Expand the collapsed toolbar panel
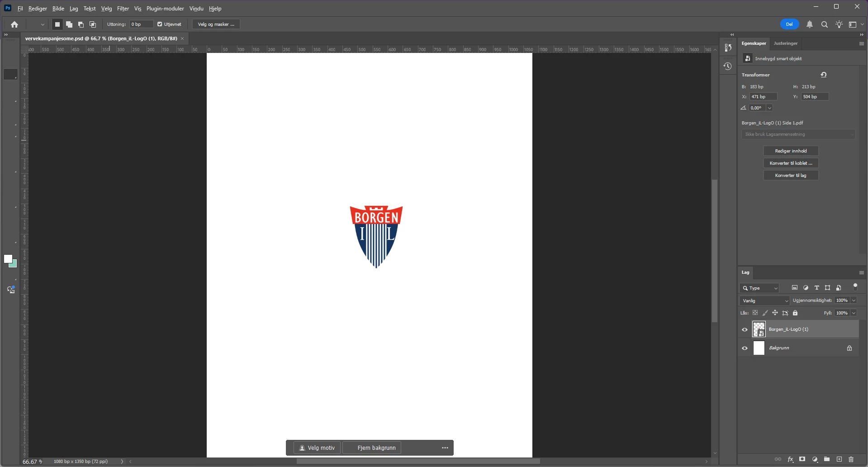Image resolution: width=868 pixels, height=467 pixels. (6, 35)
